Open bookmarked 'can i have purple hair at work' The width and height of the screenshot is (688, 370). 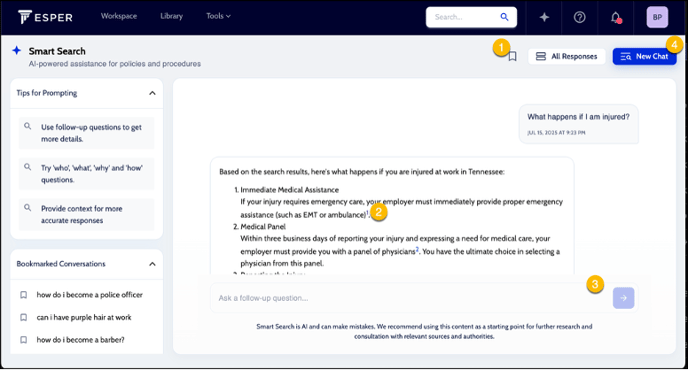click(84, 317)
